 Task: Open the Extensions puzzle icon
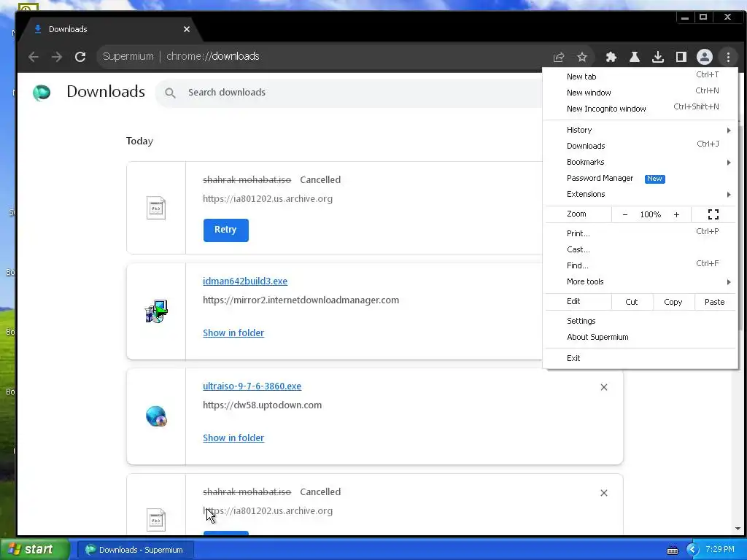point(611,57)
